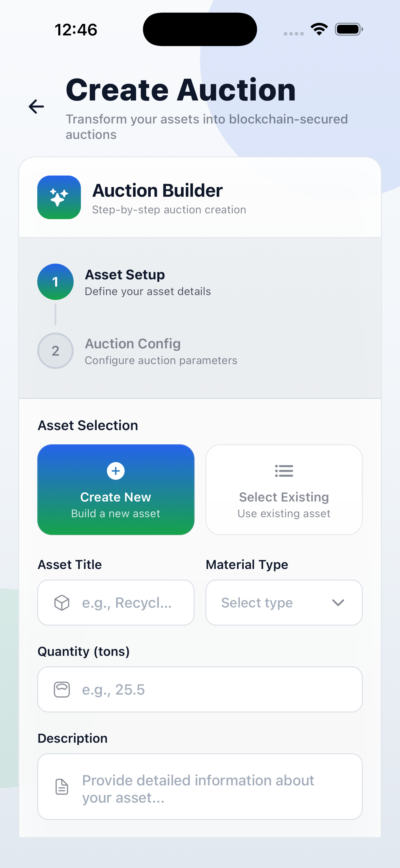The image size is (400, 868).
Task: Click the sparkles Auction Builder icon
Action: click(x=59, y=197)
